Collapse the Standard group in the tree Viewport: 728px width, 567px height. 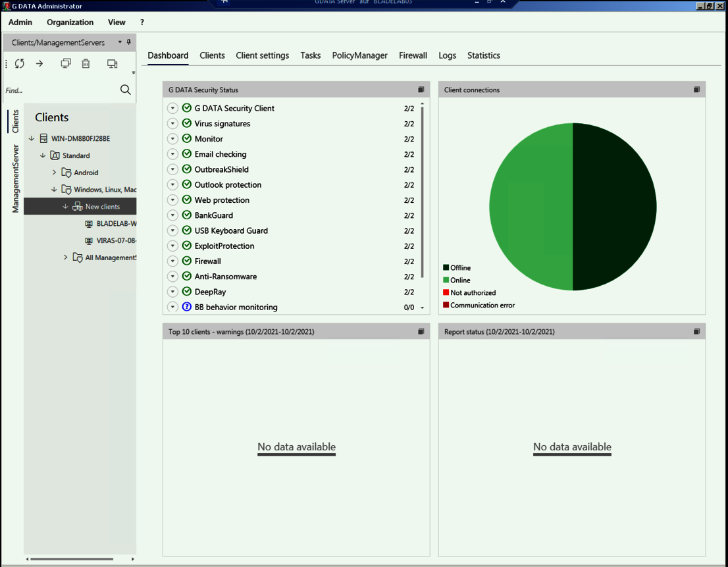point(43,155)
